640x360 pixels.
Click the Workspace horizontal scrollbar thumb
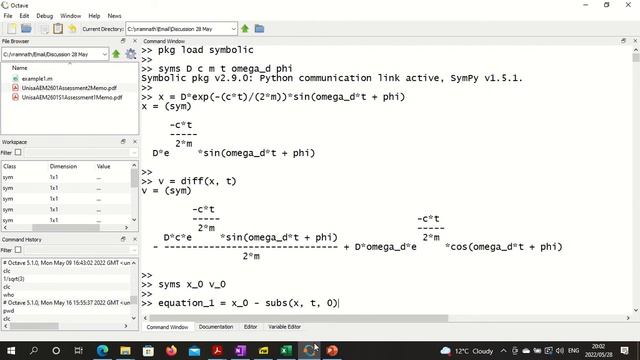point(66,227)
